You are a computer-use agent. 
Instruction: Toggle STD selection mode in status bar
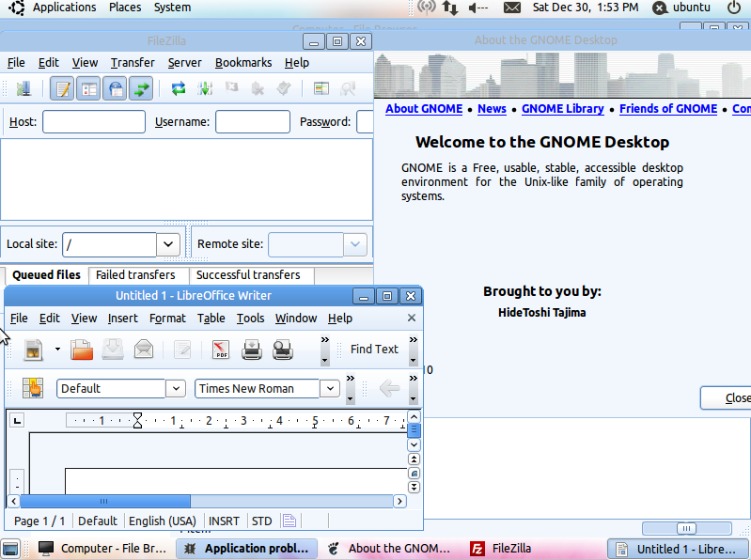point(261,521)
